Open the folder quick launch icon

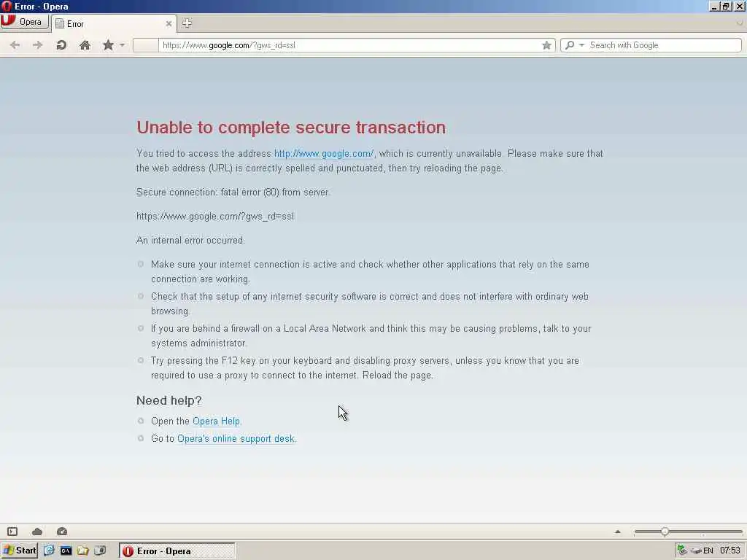coord(83,551)
